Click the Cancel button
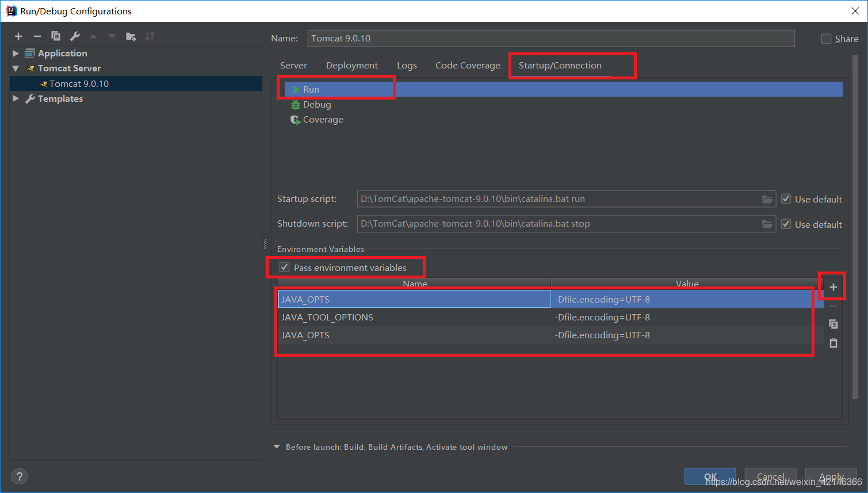Screen dimensions: 868x493 tap(770, 476)
